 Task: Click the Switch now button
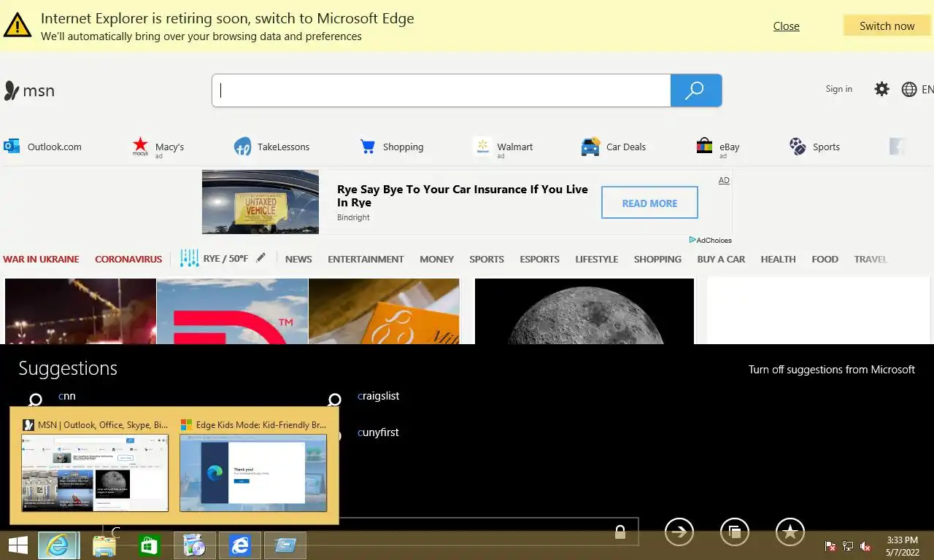coord(887,26)
